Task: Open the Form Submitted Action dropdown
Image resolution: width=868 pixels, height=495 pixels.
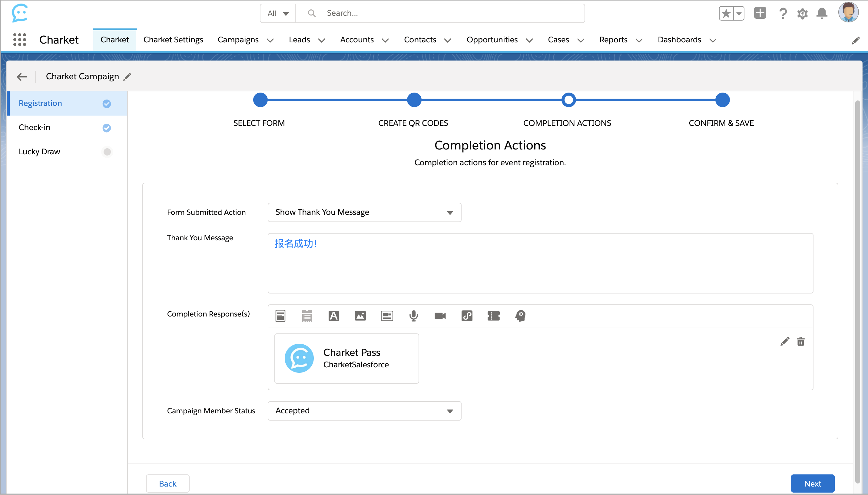Action: tap(364, 212)
